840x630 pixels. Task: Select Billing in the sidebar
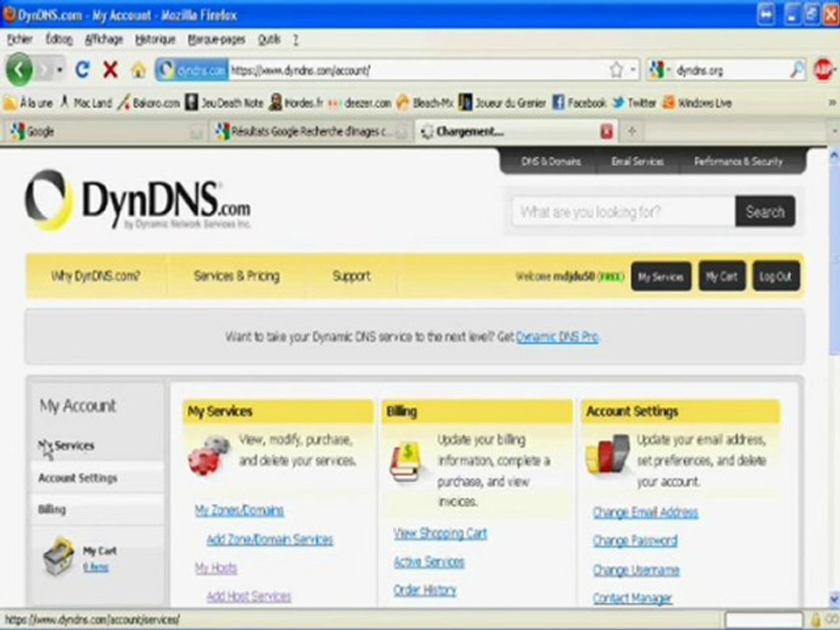(x=52, y=509)
